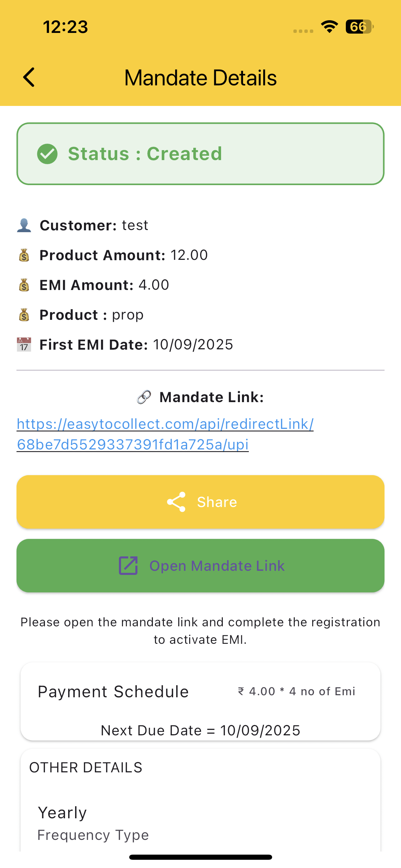Image resolution: width=401 pixels, height=868 pixels.
Task: Tap the Wi-Fi status bar icon
Action: [329, 26]
